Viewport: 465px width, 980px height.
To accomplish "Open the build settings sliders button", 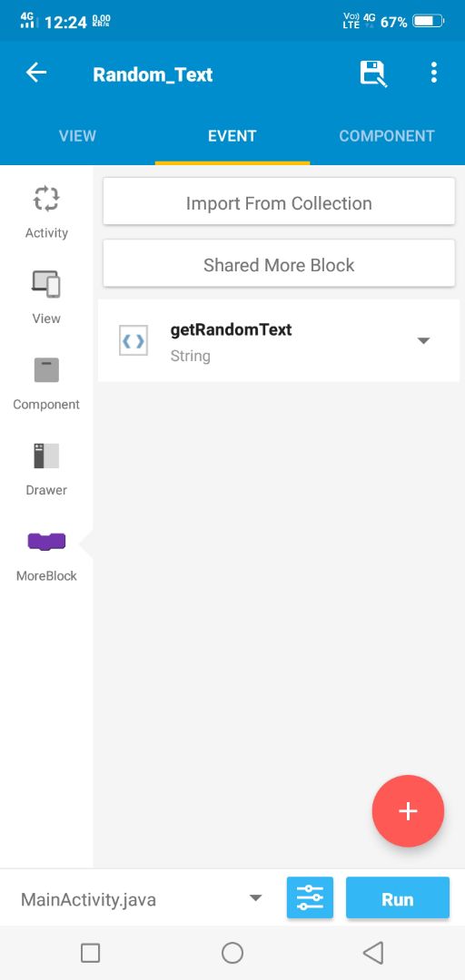I will (310, 898).
